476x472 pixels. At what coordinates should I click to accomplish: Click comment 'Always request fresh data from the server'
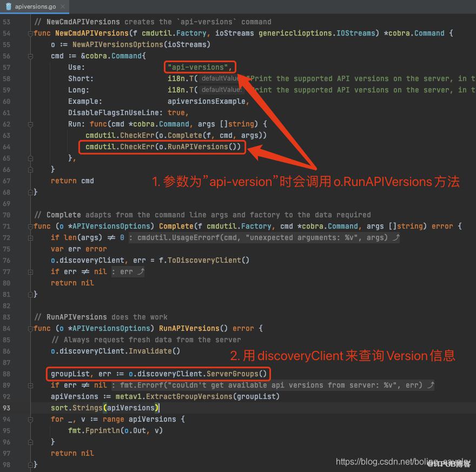[152, 340]
